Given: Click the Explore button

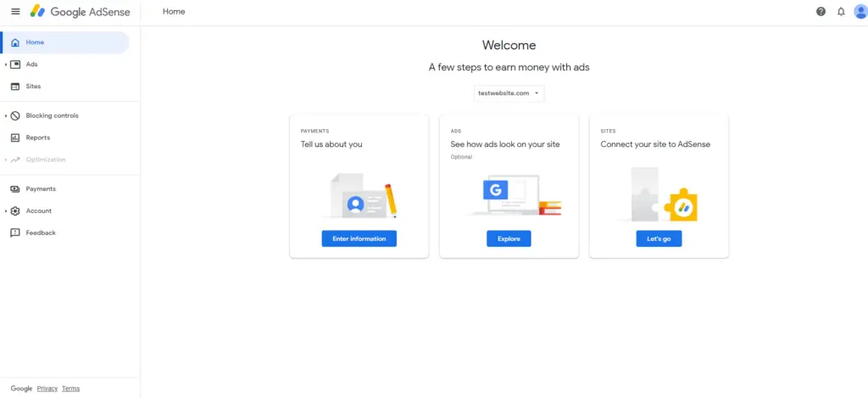Looking at the screenshot, I should (509, 238).
